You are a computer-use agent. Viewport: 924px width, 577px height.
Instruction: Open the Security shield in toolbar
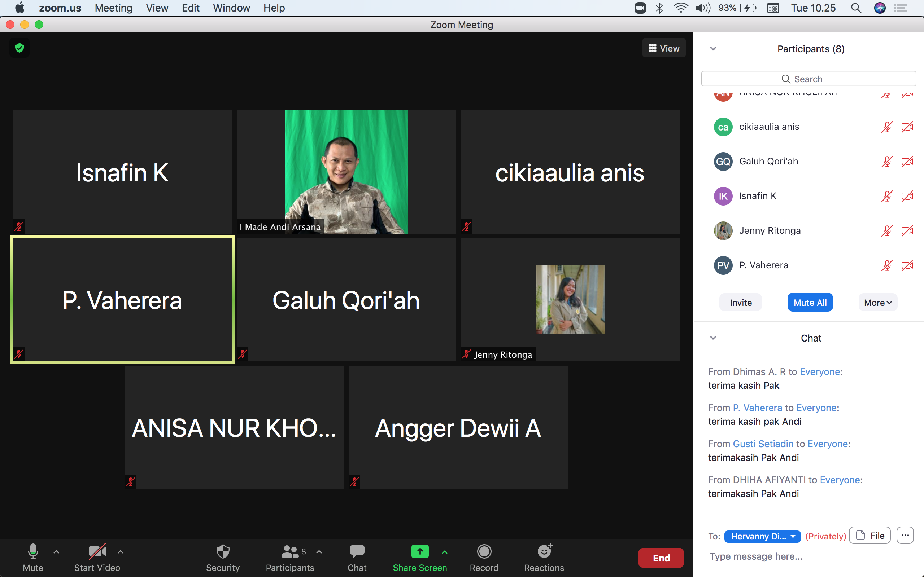pyautogui.click(x=223, y=552)
